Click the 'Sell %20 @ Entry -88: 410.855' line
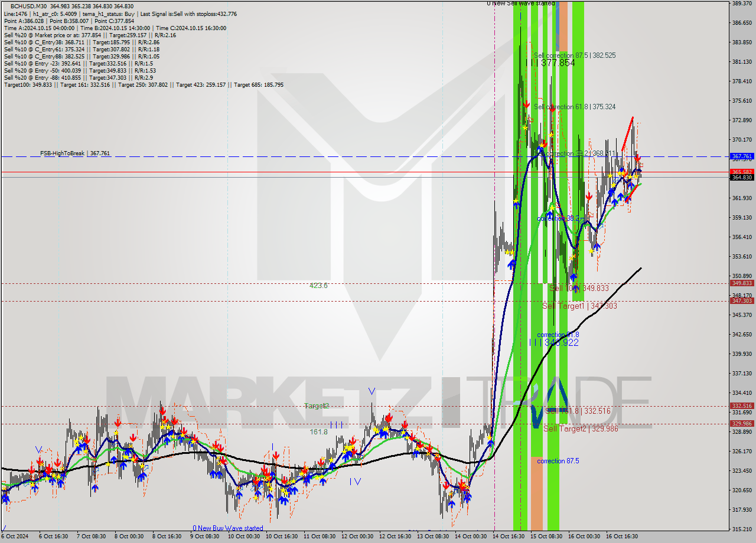Screen dimensions: 756x543 coord(79,77)
